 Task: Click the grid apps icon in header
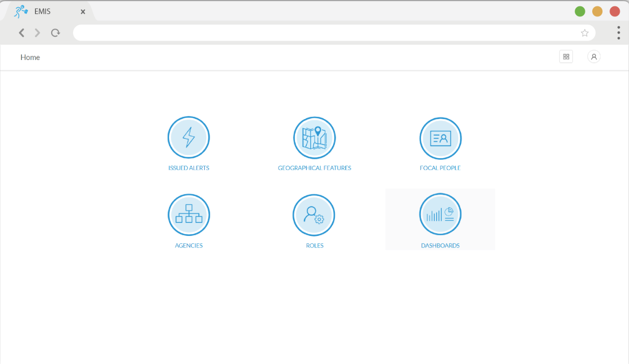point(566,57)
